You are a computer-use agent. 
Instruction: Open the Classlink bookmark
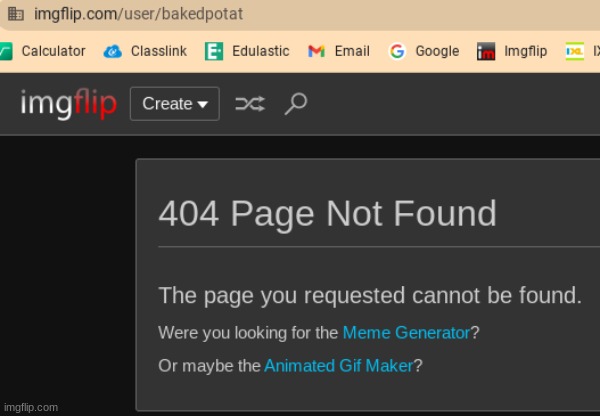coord(146,51)
